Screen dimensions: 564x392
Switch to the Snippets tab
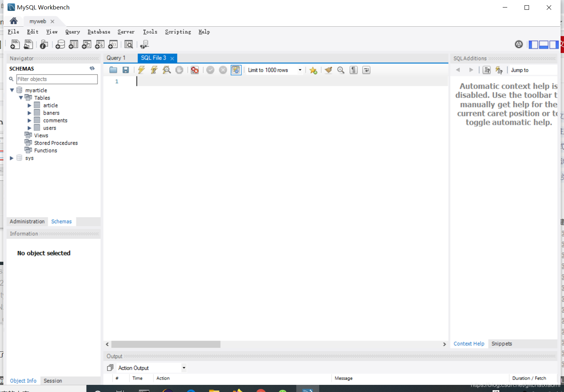click(x=502, y=344)
